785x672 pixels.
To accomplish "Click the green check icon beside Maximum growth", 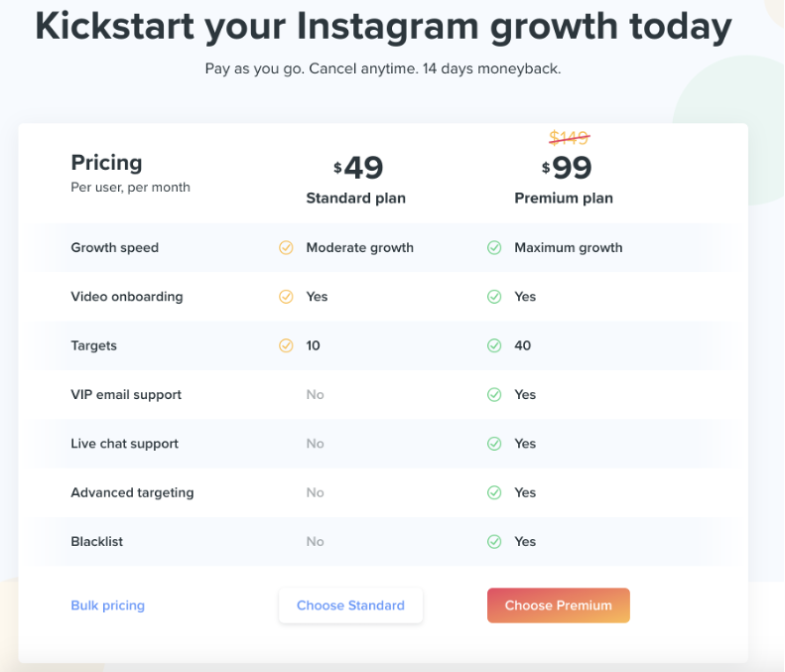I will click(494, 247).
